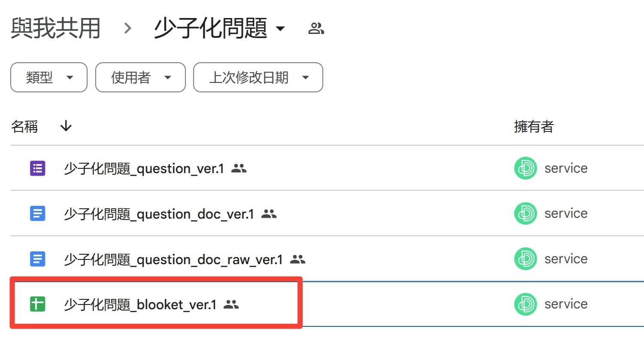
Task: Click the service owner avatar in the blooket row
Action: [526, 304]
